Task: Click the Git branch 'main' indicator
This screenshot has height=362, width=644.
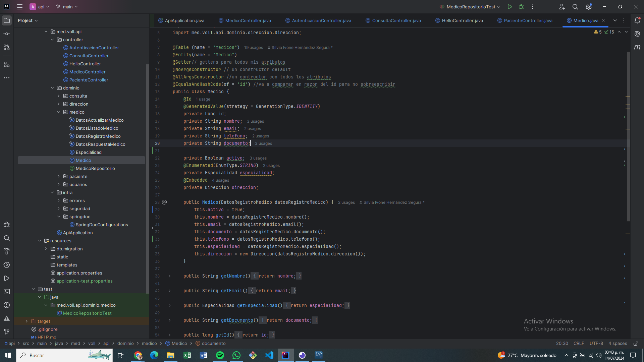Action: [x=66, y=7]
